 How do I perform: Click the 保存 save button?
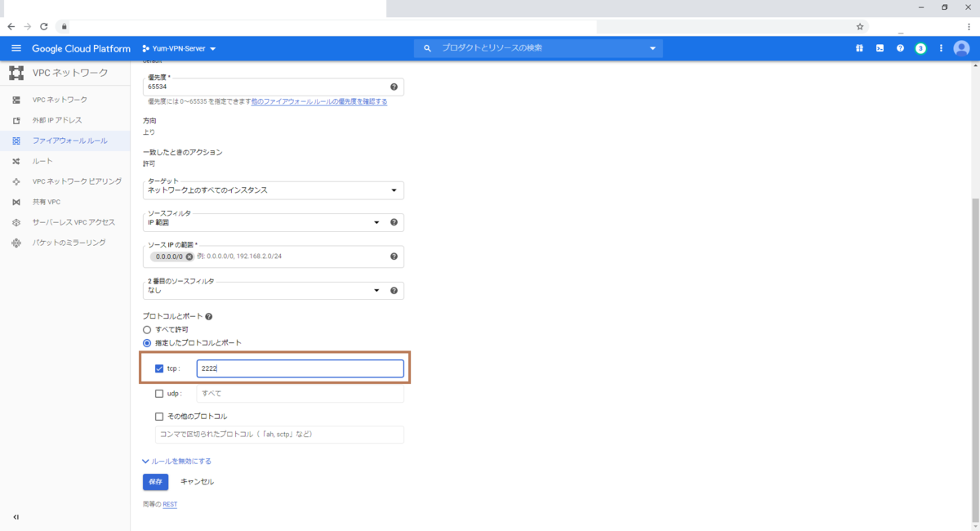(x=156, y=482)
